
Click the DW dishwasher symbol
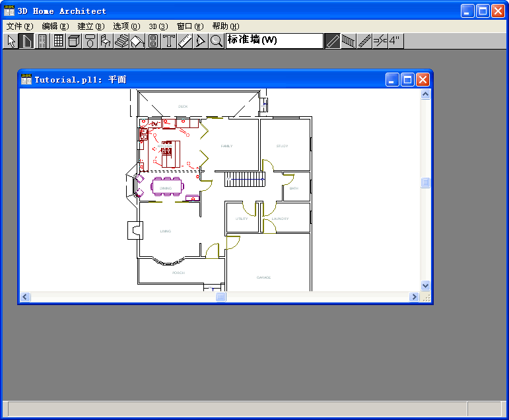coord(155,123)
